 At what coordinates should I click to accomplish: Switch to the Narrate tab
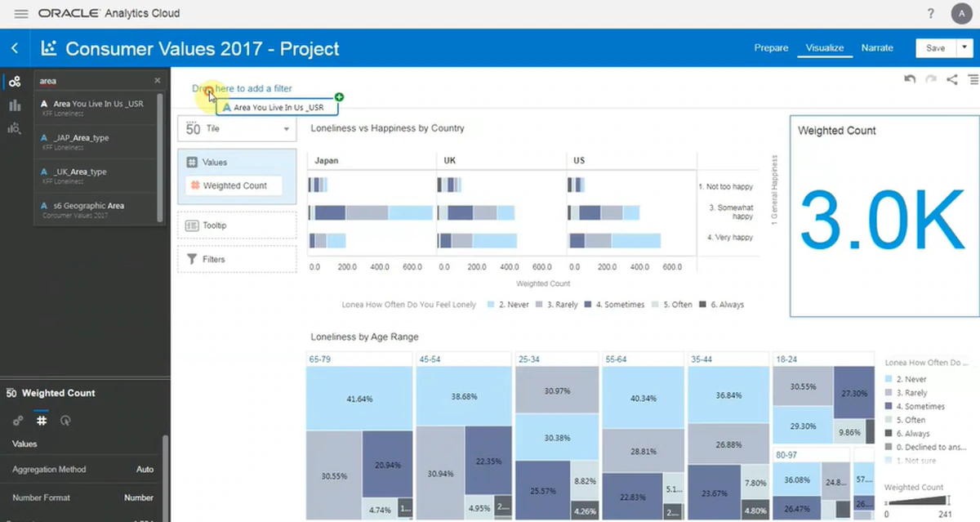click(877, 48)
